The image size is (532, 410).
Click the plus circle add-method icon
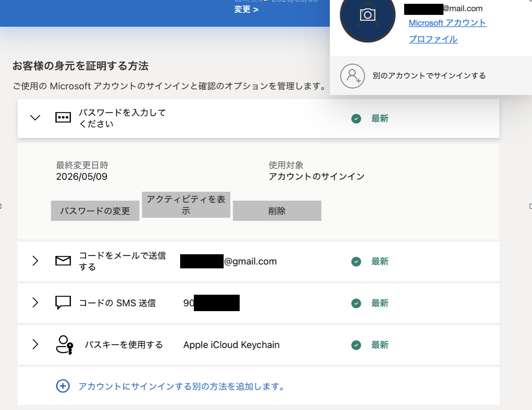pos(63,386)
